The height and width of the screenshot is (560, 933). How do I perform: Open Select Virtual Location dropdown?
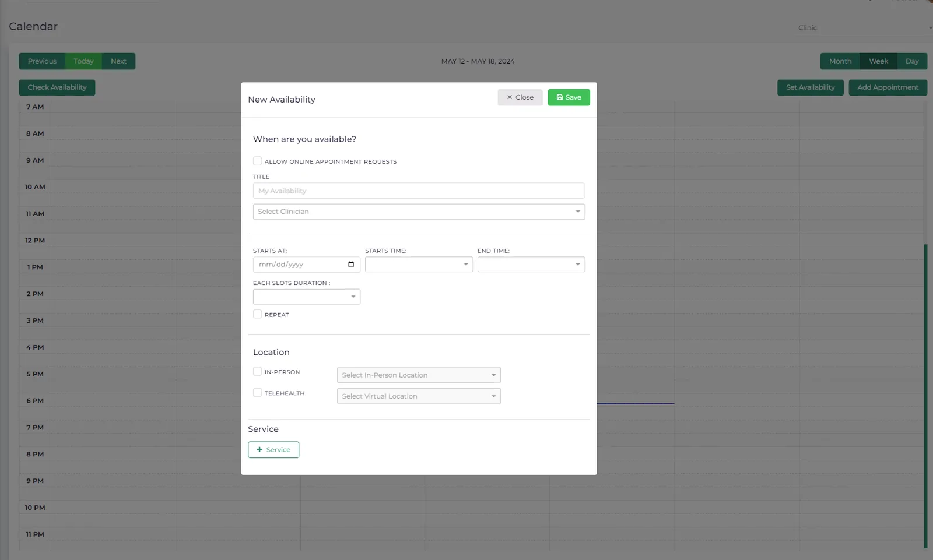point(419,396)
